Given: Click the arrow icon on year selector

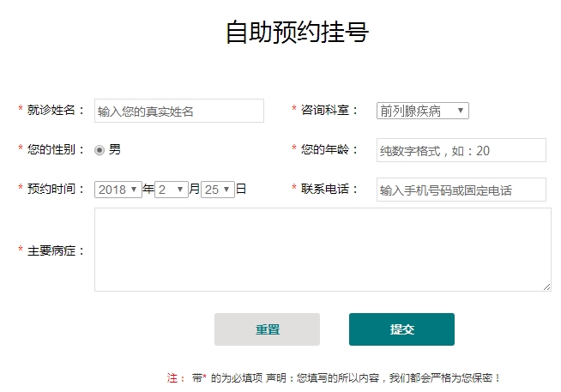Looking at the screenshot, I should point(134,190).
